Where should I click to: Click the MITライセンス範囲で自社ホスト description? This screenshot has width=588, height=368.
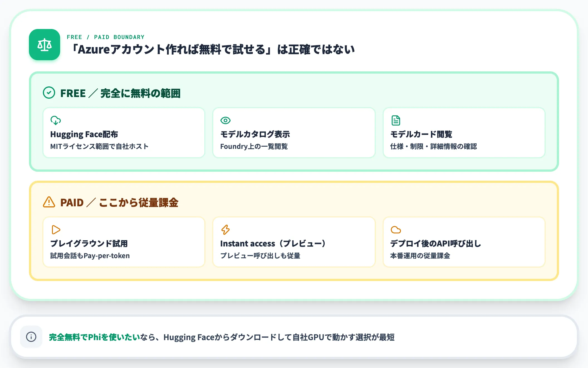point(99,146)
